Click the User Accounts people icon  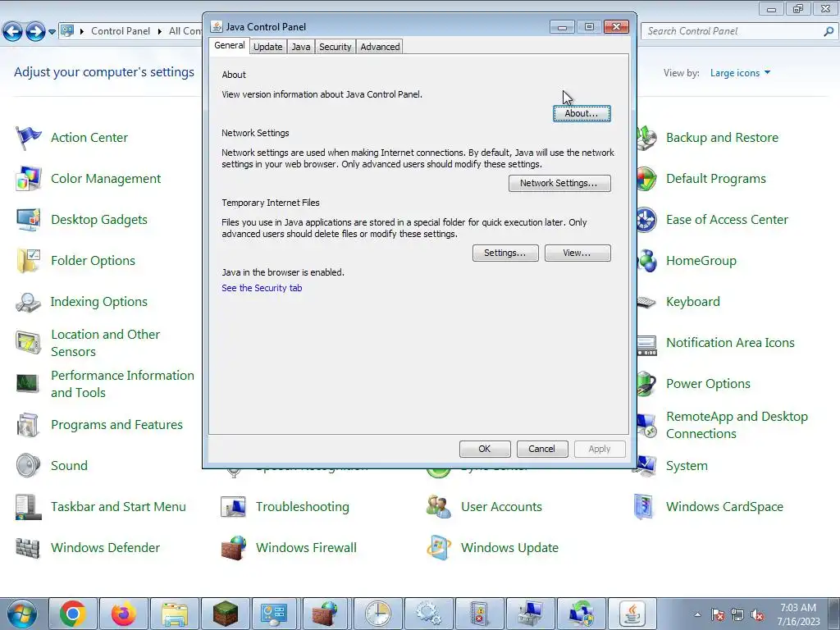click(438, 507)
